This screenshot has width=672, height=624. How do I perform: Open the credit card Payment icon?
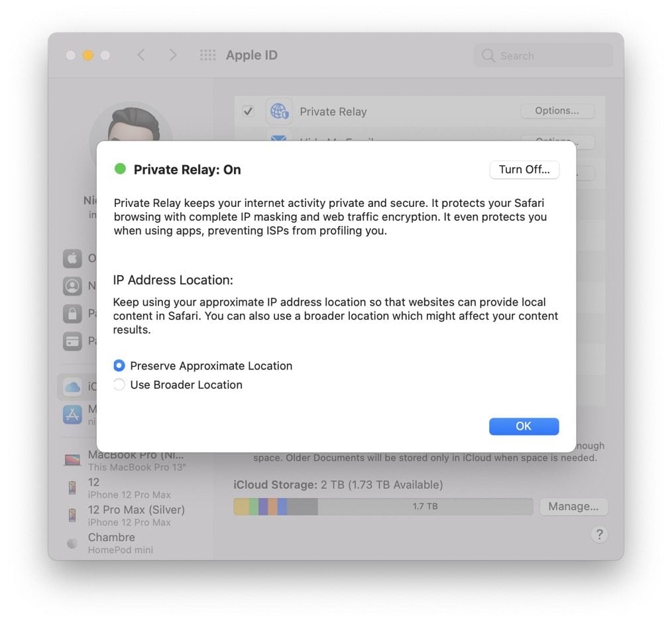pos(72,341)
